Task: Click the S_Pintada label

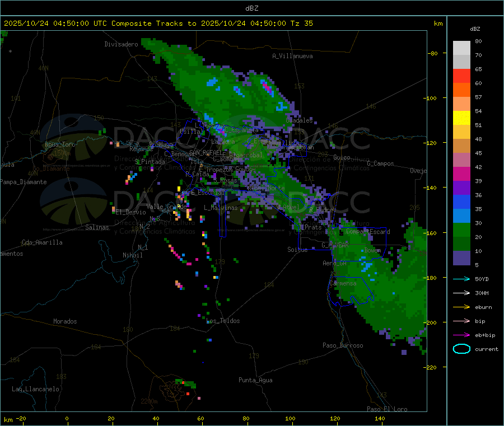Action: pos(150,162)
